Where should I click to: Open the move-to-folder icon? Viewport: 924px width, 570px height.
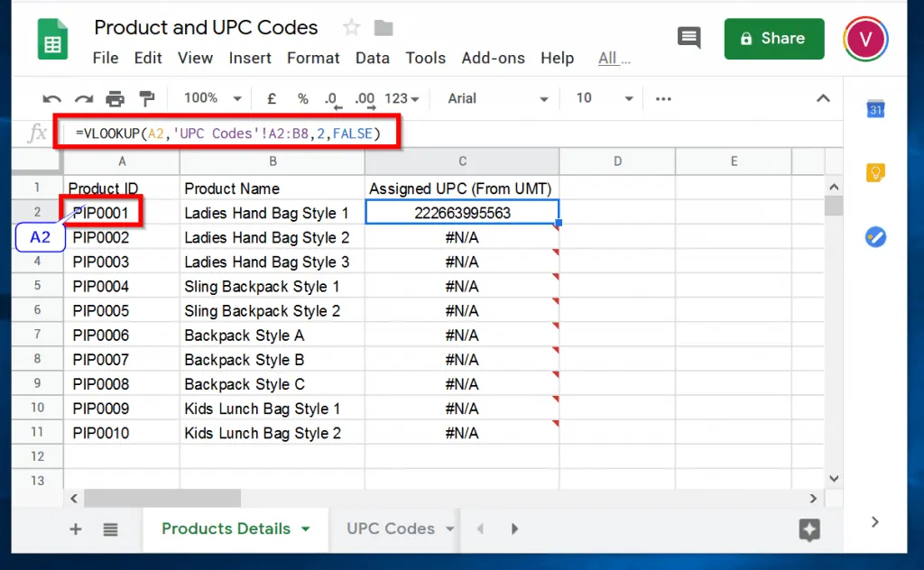(x=383, y=28)
